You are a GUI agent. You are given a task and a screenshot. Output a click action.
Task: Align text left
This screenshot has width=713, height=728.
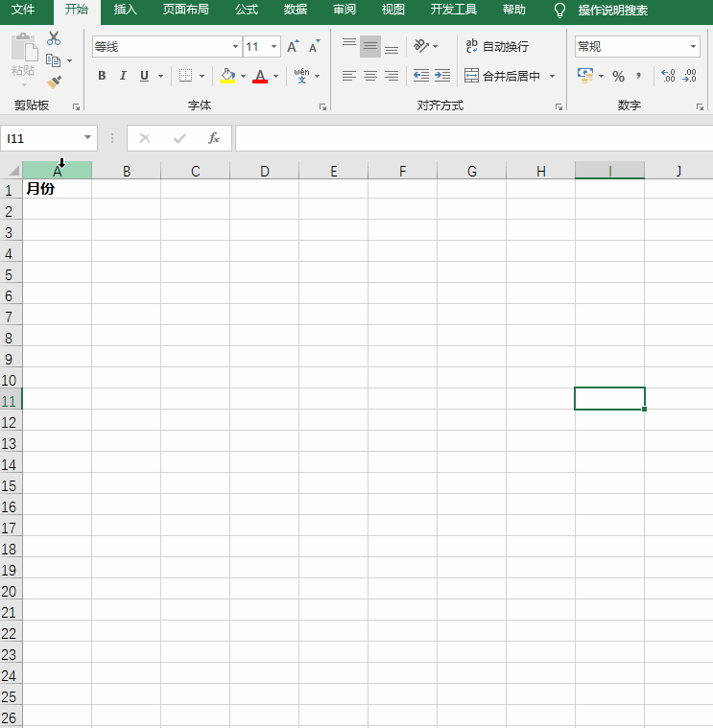pos(349,76)
